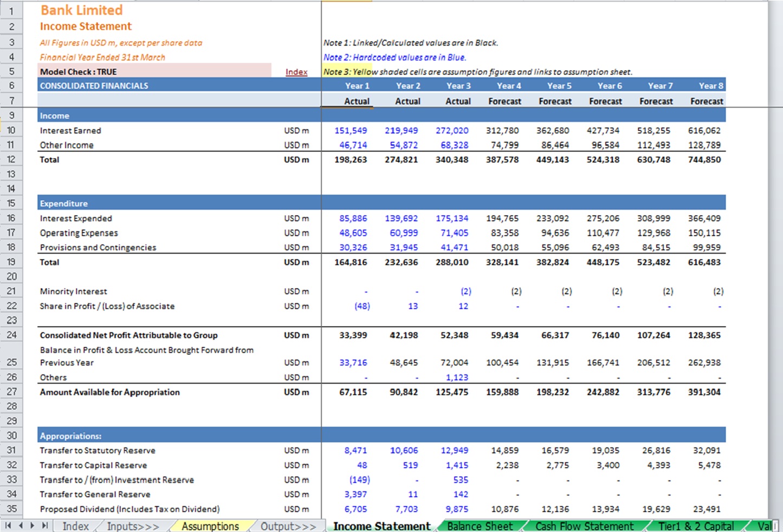783x532 pixels.
Task: Select row header 12
Action: coord(11,159)
